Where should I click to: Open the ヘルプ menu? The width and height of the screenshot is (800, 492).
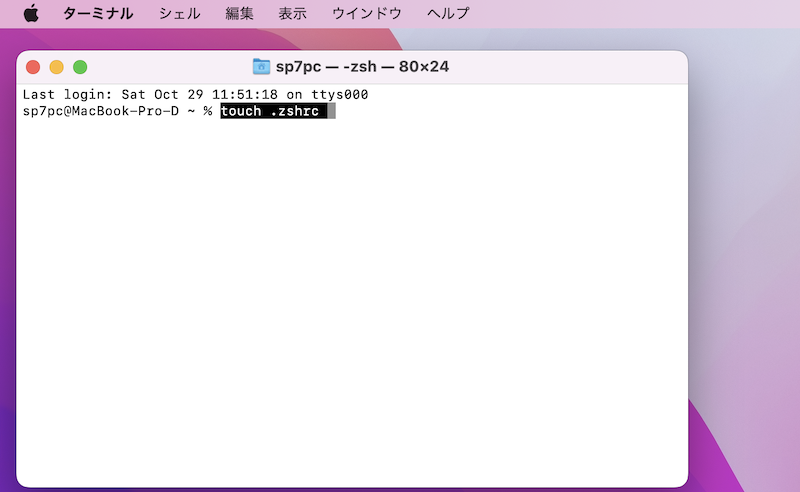[x=447, y=13]
